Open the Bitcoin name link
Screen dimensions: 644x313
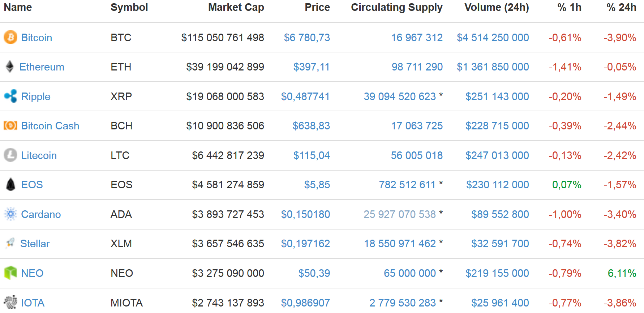[37, 38]
